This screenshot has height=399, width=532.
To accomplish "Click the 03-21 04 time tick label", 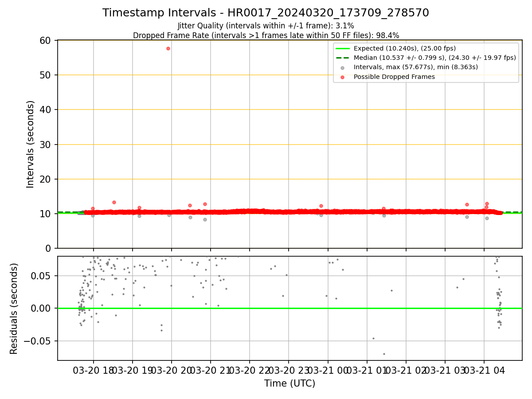I will click(484, 370).
